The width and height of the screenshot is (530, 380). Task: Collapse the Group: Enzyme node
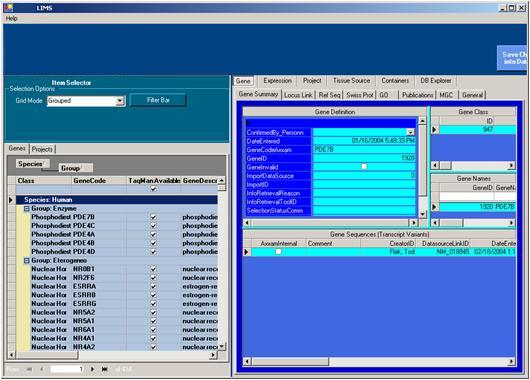coord(27,209)
